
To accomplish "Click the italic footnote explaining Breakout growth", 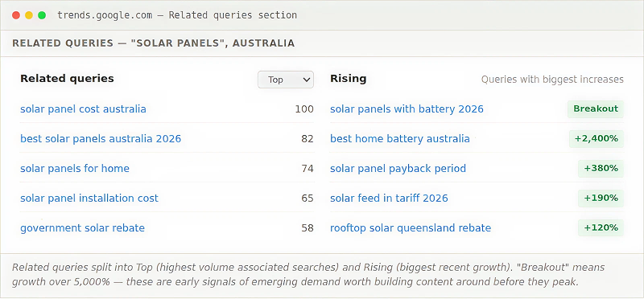I will 308,275.
